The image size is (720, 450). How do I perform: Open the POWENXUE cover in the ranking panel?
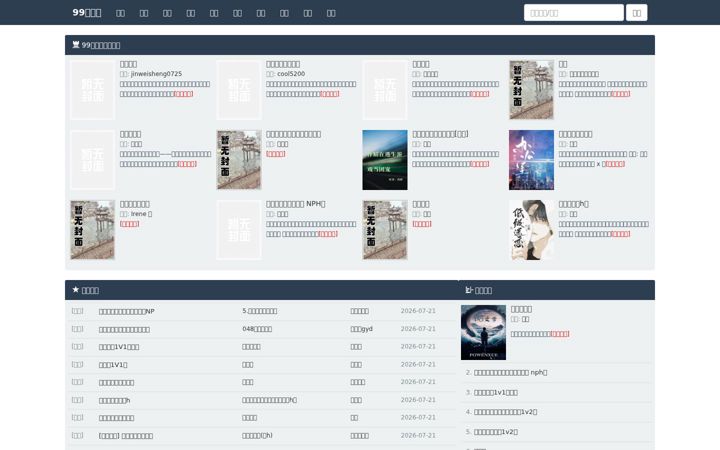484,332
